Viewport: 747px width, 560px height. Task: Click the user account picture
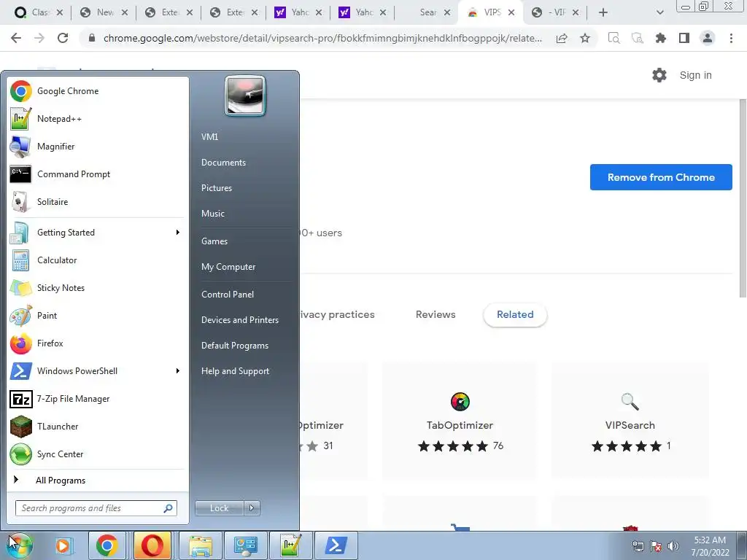click(245, 96)
